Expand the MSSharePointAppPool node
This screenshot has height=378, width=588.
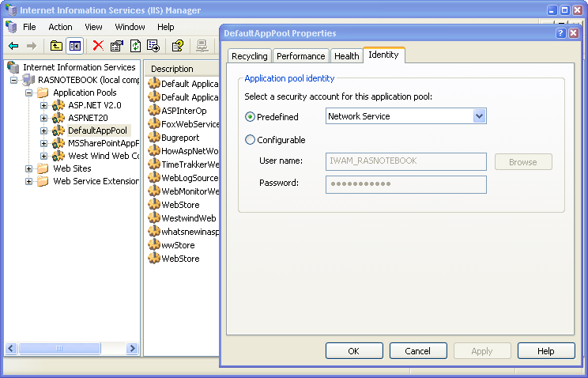pyautogui.click(x=44, y=143)
